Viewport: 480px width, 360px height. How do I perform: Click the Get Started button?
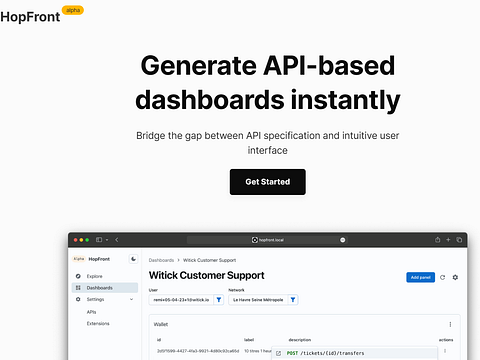coord(267,182)
